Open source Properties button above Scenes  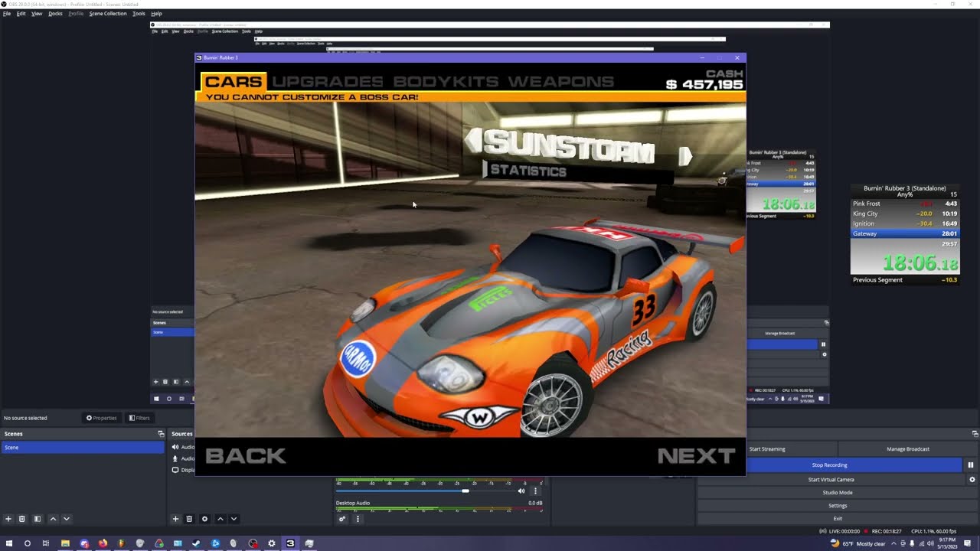101,418
